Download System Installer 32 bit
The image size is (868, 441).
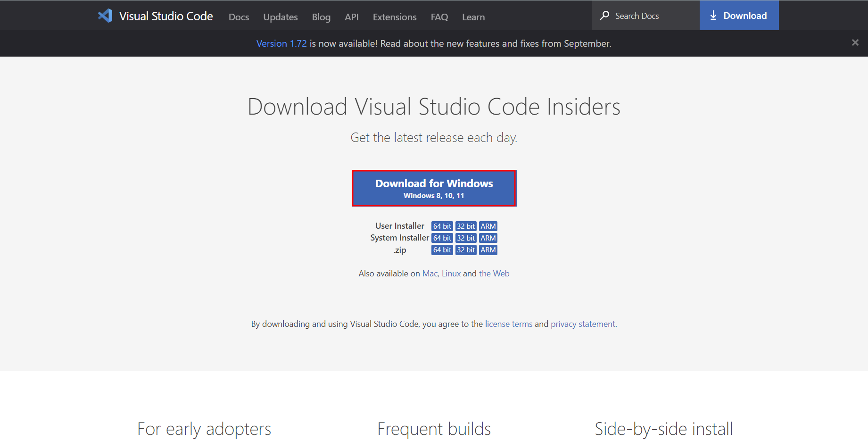coord(466,238)
